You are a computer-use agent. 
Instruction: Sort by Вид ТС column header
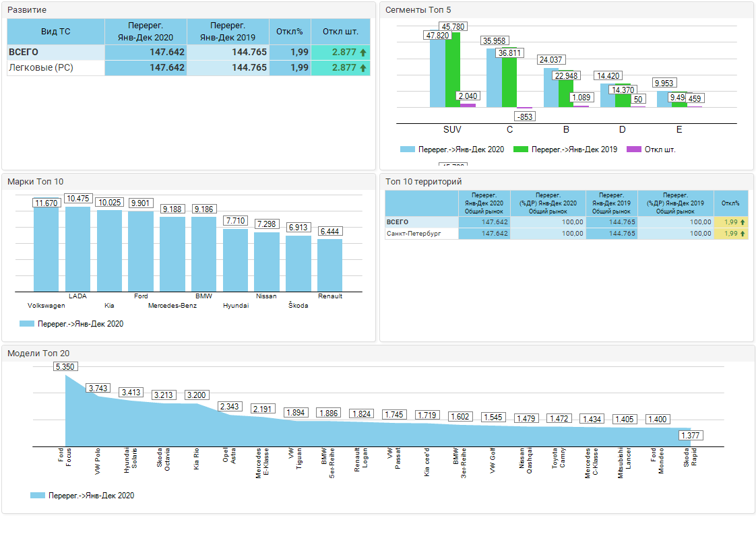[x=55, y=32]
